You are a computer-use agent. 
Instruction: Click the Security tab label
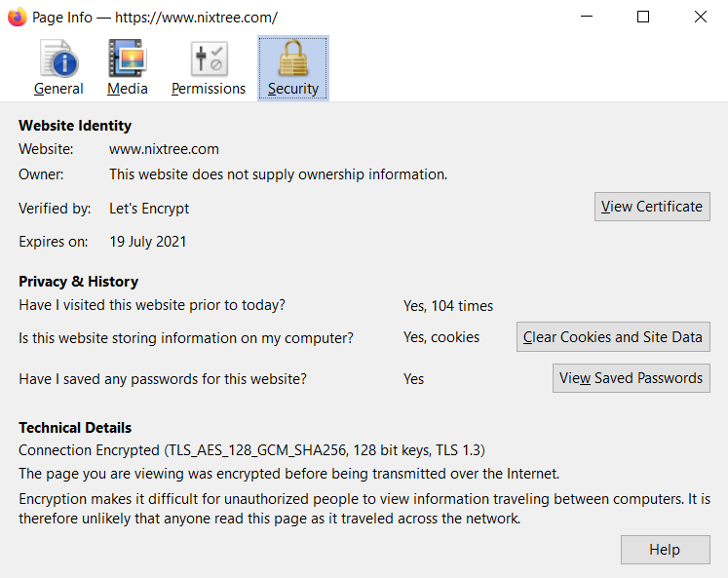(x=293, y=89)
